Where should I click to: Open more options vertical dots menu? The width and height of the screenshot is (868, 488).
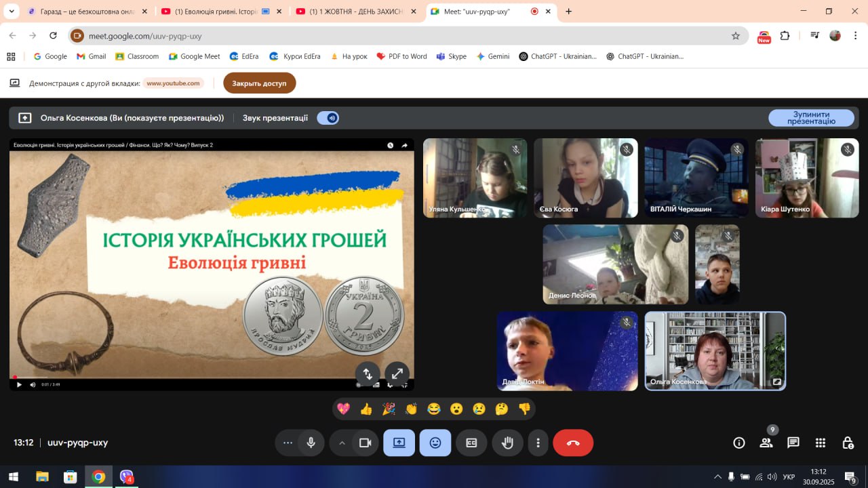tap(538, 443)
